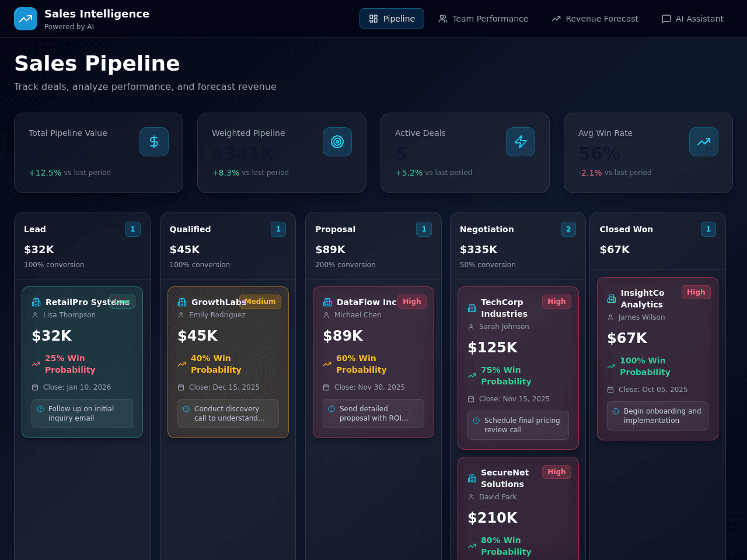Click the lightning icon in Active Deals
This screenshot has width=747, height=560.
(x=521, y=142)
